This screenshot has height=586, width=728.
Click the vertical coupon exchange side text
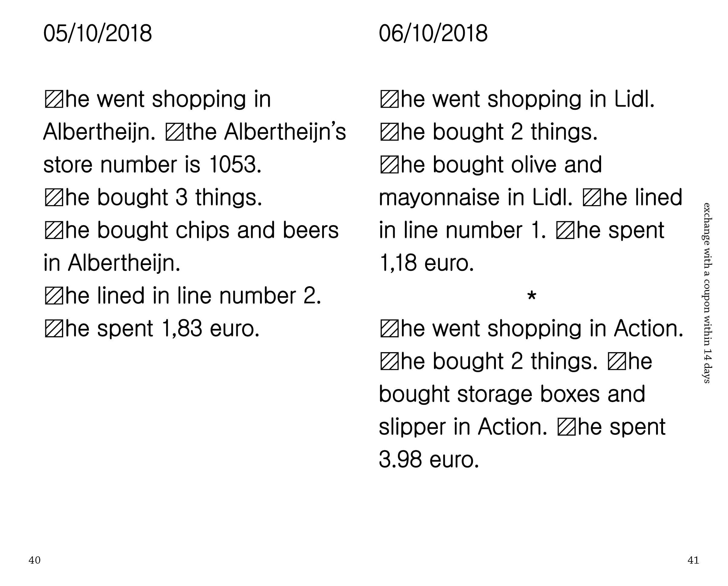coord(706,293)
